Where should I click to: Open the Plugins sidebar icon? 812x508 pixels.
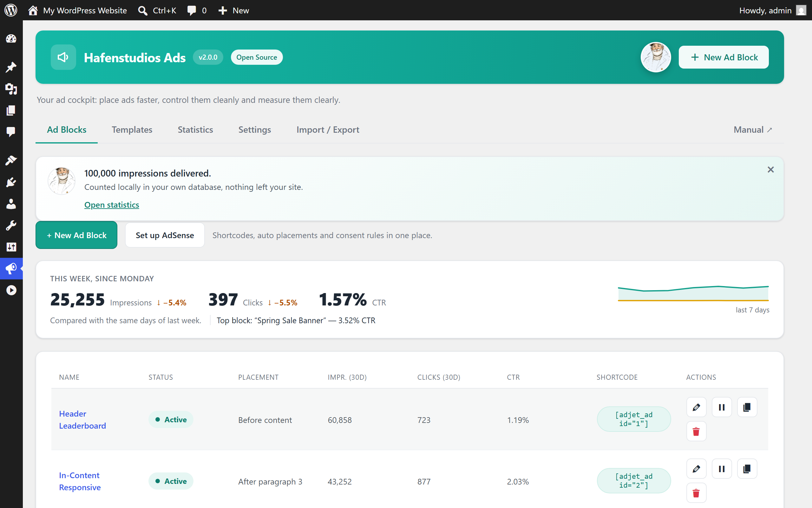pyautogui.click(x=11, y=182)
